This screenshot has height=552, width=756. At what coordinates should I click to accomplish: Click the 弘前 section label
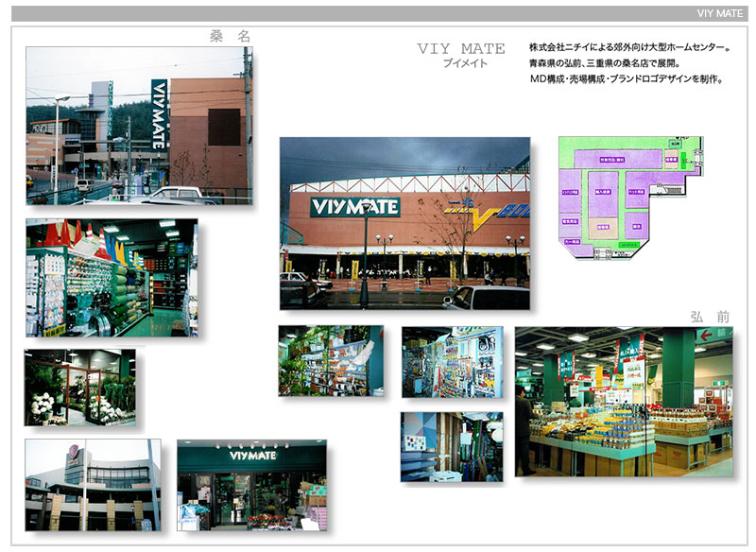click(x=710, y=317)
